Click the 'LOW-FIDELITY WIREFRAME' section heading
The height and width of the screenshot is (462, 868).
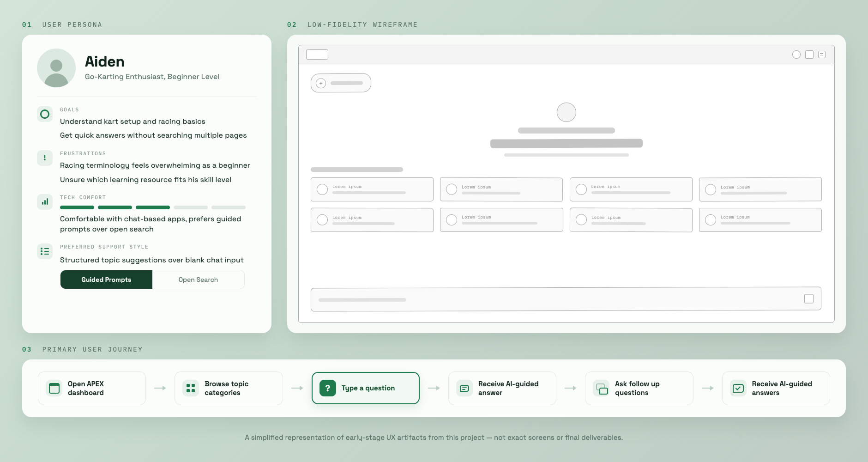(362, 24)
